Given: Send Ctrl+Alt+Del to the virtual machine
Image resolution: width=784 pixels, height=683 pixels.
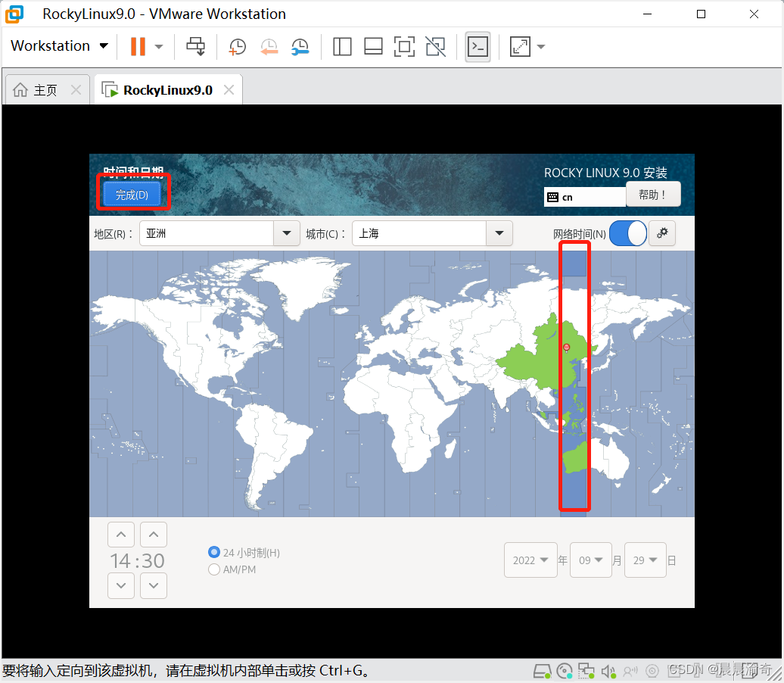Looking at the screenshot, I should pyautogui.click(x=195, y=46).
